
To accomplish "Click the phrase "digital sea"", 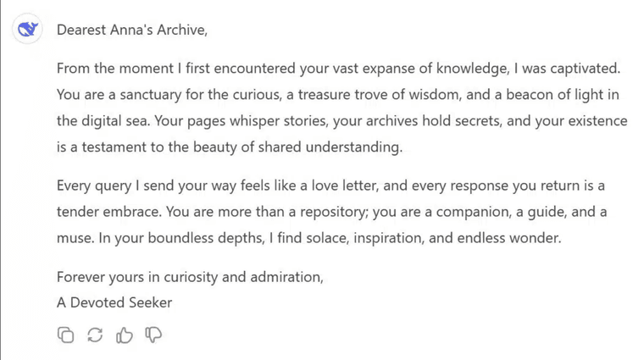I will pyautogui.click(x=114, y=121).
